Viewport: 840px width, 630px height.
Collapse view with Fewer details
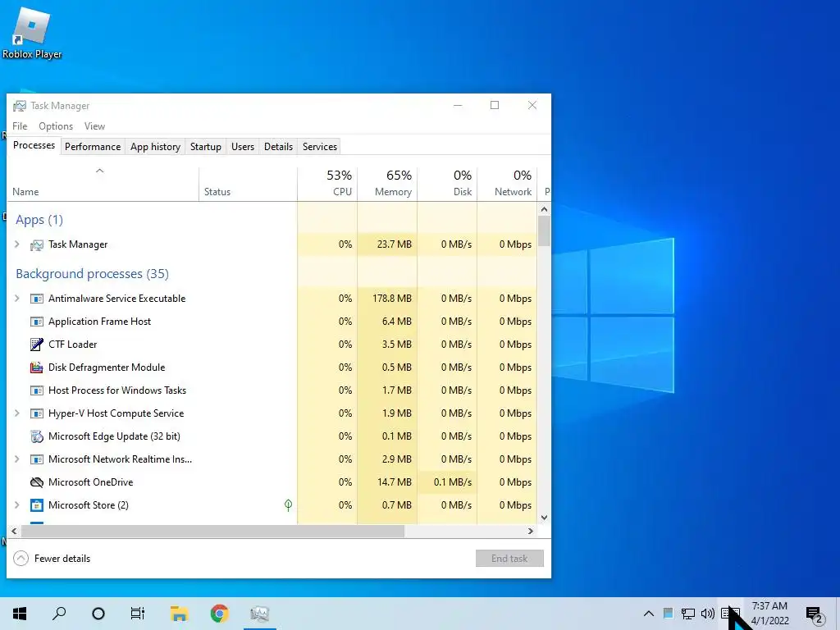[x=52, y=558]
